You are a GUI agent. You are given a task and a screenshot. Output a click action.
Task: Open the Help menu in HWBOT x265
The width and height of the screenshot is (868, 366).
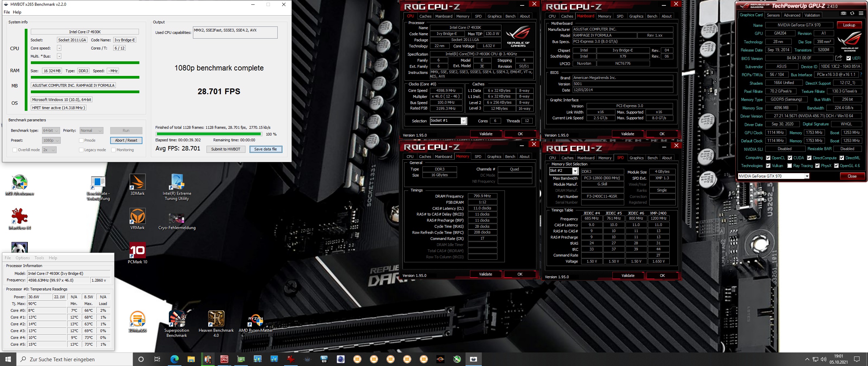pos(17,12)
